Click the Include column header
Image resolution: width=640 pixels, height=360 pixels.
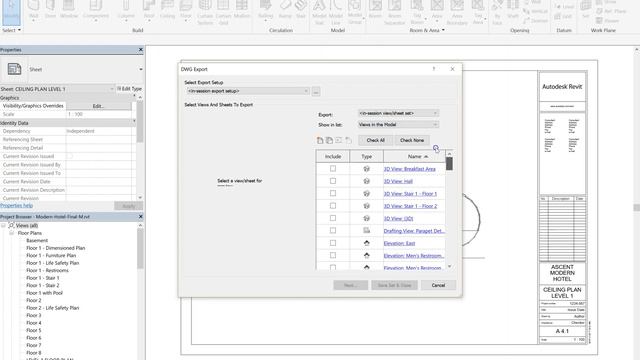[333, 156]
